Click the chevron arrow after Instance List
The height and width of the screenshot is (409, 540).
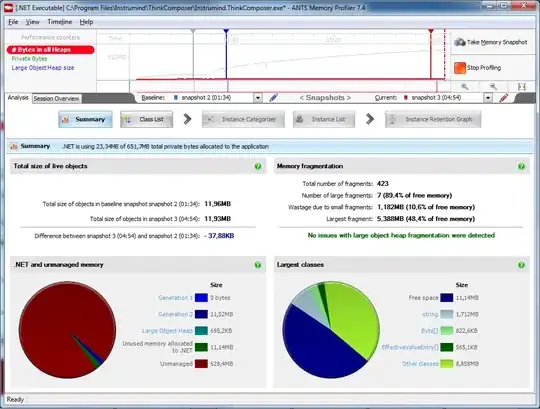click(x=370, y=119)
